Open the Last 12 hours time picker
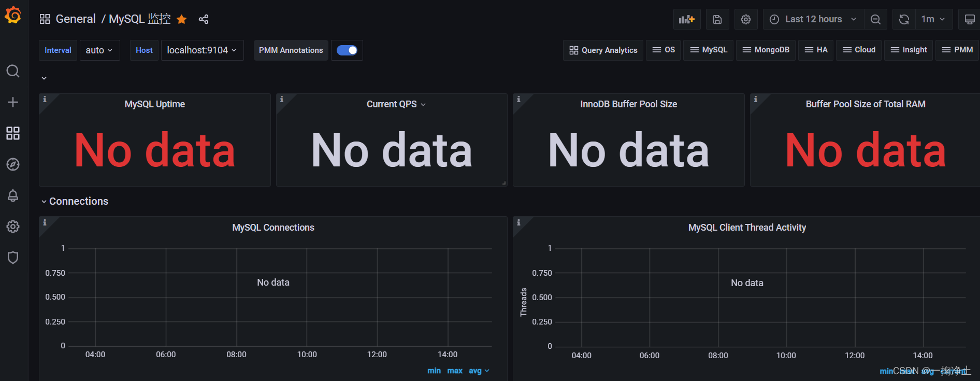 (814, 19)
